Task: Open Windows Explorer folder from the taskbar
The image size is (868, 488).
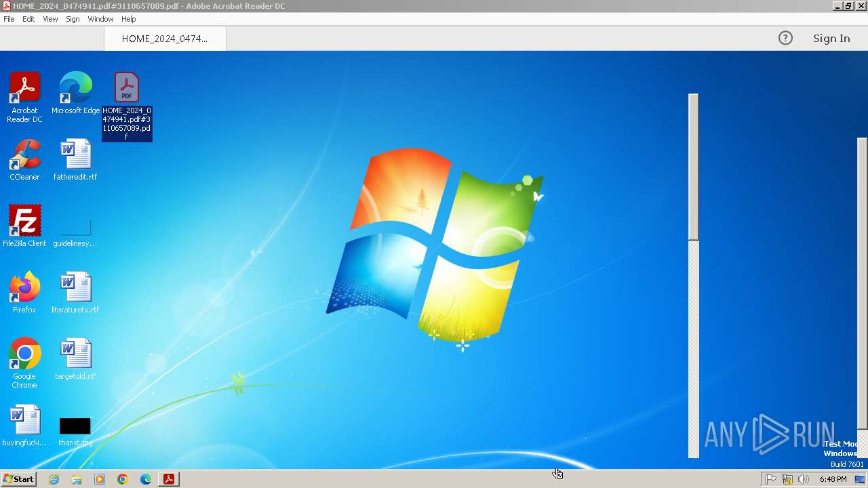Action: (x=77, y=479)
